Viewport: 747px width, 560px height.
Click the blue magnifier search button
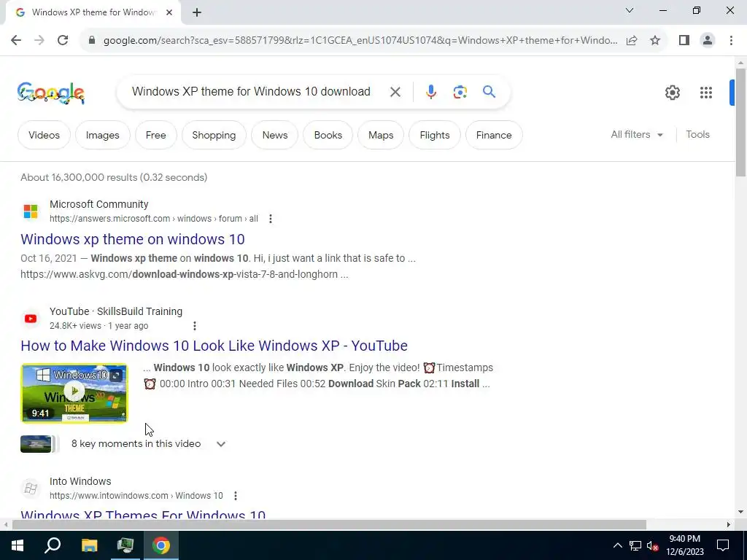[x=489, y=91]
